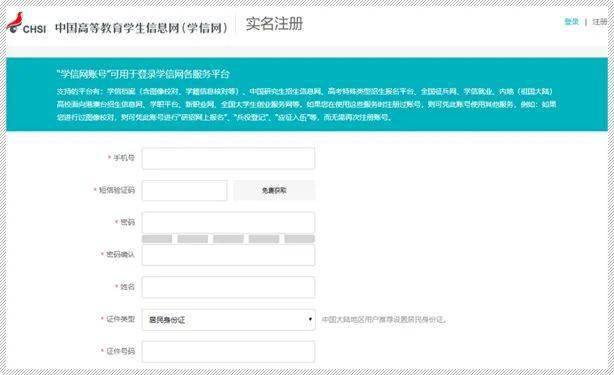Image resolution: width=614 pixels, height=375 pixels.
Task: Open the 注册 link at top right
Action: pos(600,22)
